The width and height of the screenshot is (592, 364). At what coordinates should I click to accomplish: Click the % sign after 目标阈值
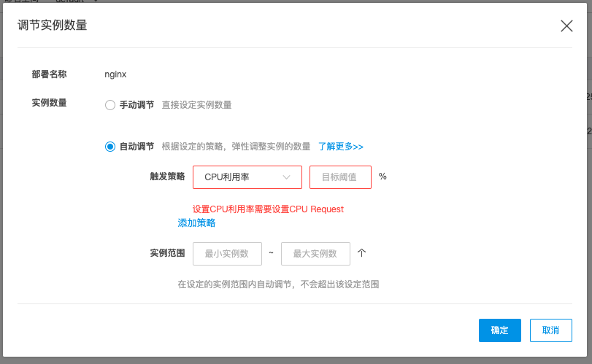click(383, 177)
